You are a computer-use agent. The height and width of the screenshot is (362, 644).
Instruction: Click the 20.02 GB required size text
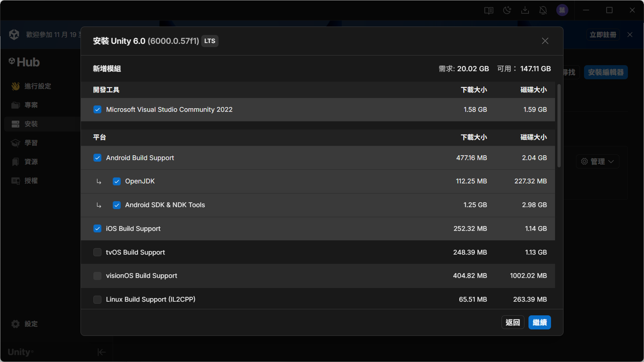point(473,69)
